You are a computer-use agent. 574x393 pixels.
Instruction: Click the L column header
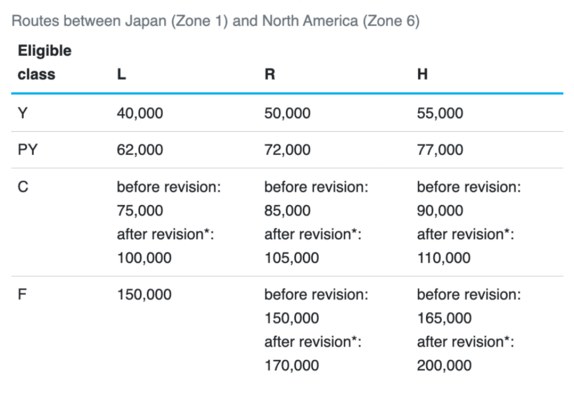tap(122, 74)
